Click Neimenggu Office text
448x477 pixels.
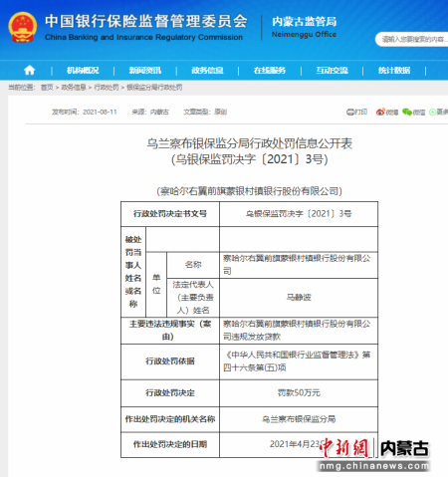(304, 34)
